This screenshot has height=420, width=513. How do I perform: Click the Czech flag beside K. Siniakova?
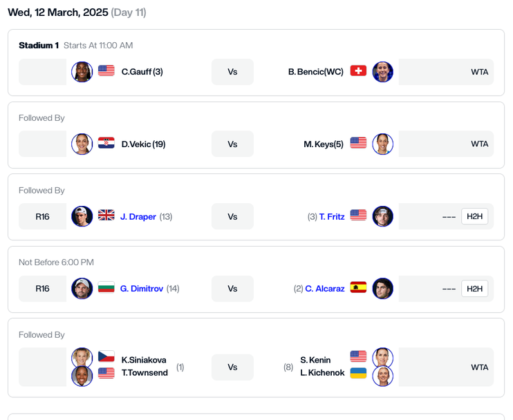coord(106,356)
